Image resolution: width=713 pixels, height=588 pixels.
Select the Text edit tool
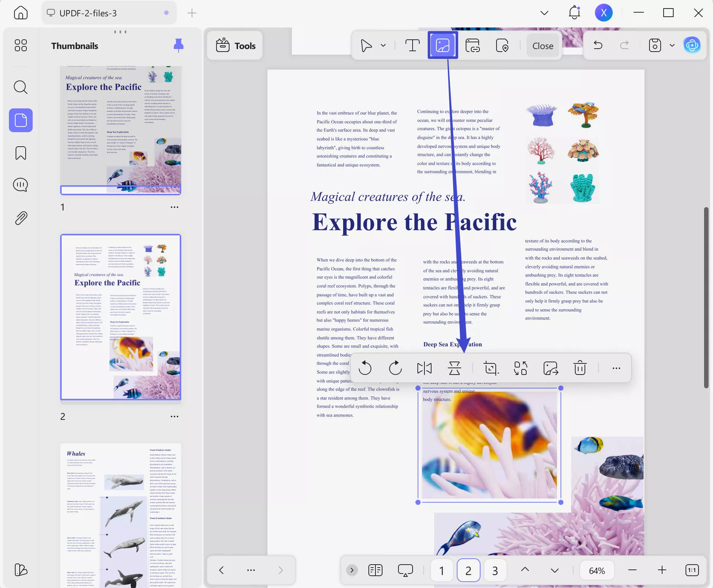(x=412, y=45)
